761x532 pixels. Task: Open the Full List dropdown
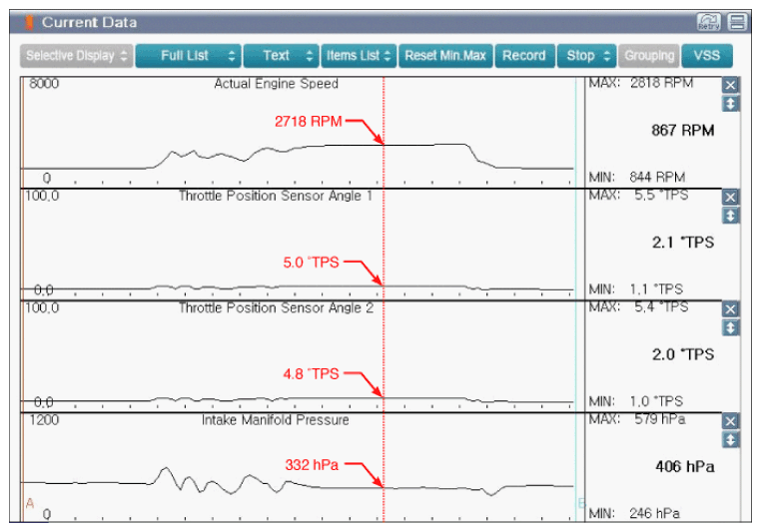click(x=189, y=56)
